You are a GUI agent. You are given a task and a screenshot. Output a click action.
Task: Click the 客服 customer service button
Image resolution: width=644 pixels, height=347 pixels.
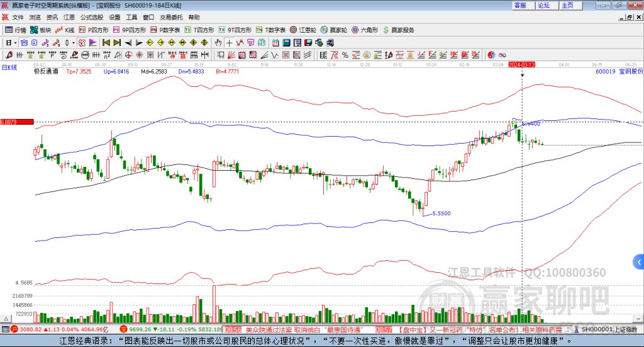(520, 5)
